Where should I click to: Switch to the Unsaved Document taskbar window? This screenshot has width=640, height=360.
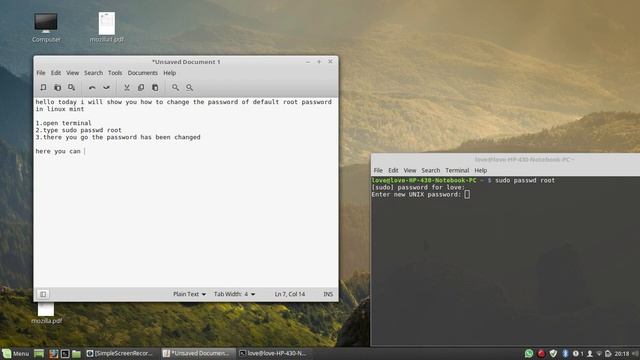click(x=199, y=353)
